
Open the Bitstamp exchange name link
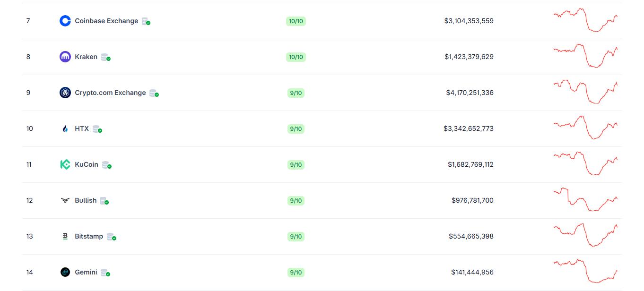89,236
